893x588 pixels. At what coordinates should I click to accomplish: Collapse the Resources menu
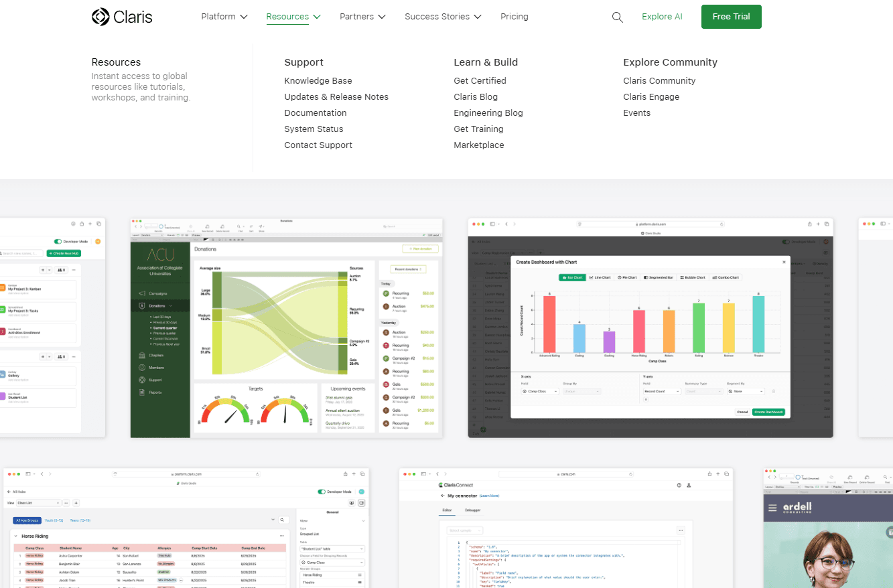(x=293, y=17)
